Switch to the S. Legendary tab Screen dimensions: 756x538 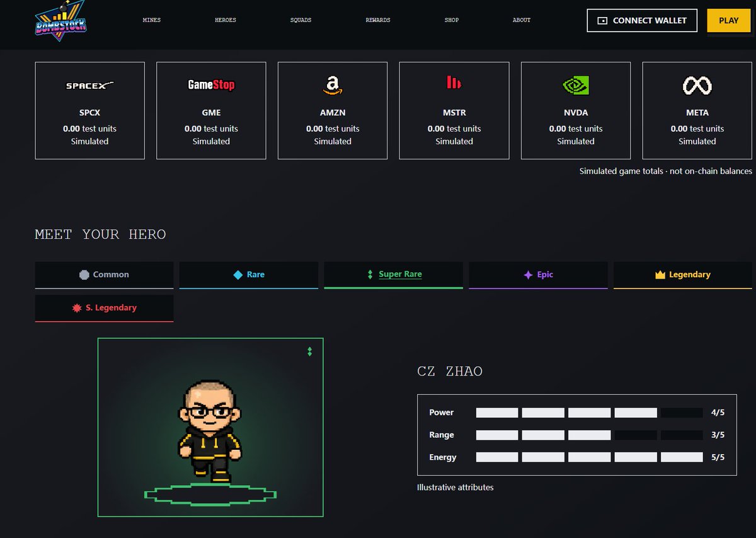[x=104, y=308]
